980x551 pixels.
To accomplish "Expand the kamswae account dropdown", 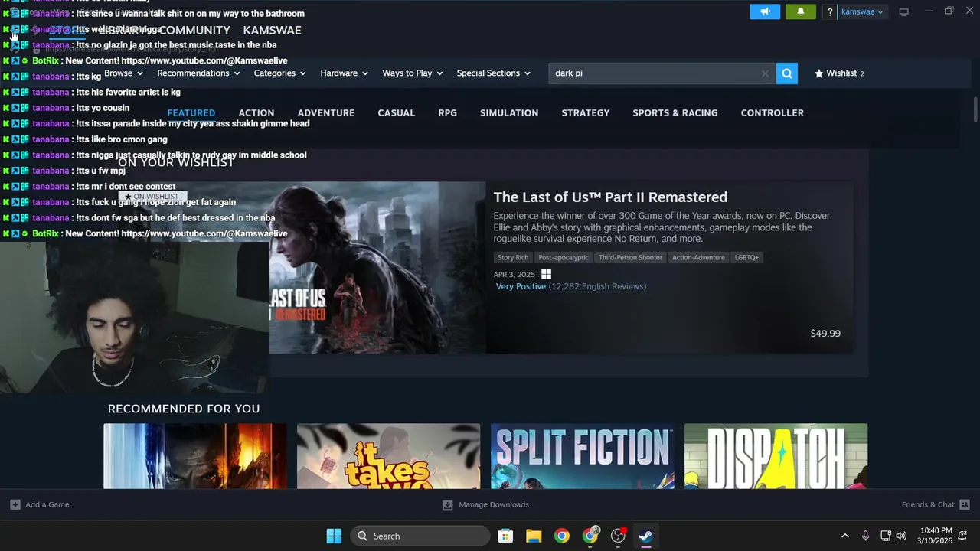I will (862, 11).
